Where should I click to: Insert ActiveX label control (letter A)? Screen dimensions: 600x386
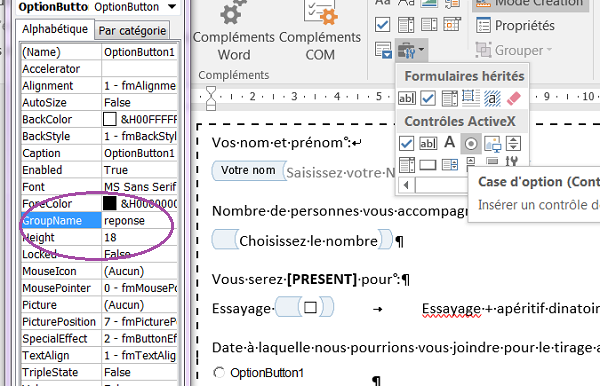[x=450, y=142]
